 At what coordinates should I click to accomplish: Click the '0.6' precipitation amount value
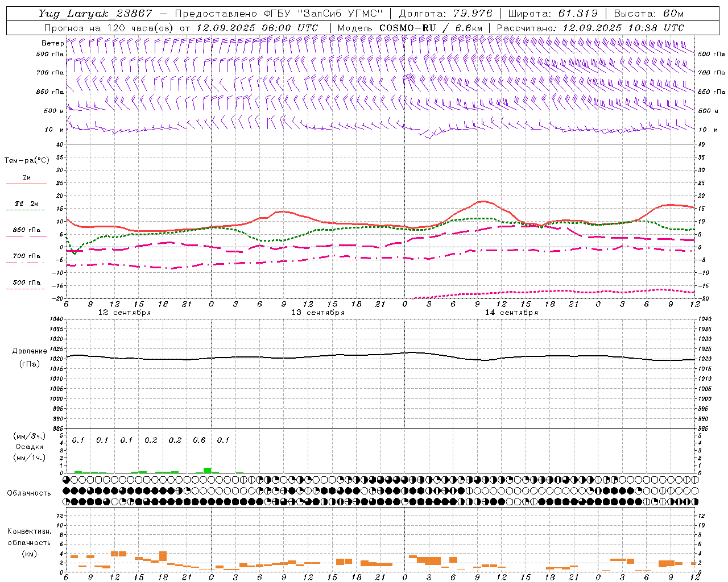[x=199, y=440]
